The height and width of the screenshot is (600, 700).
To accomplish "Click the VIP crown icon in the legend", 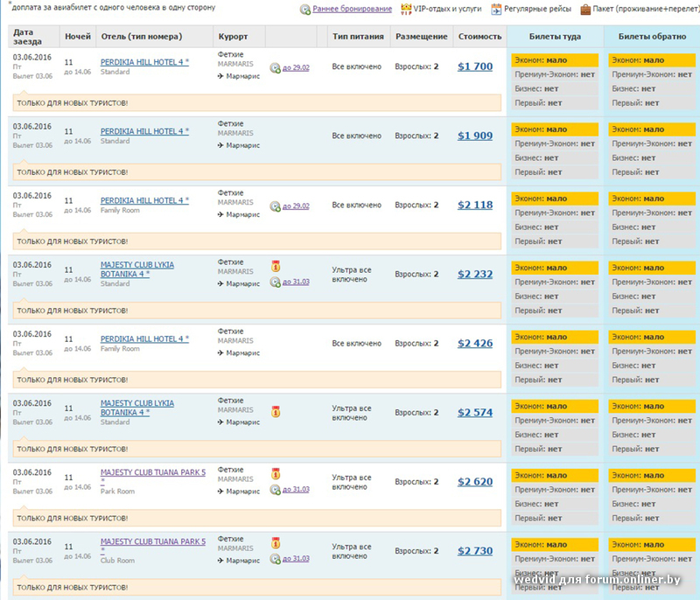I will point(406,9).
